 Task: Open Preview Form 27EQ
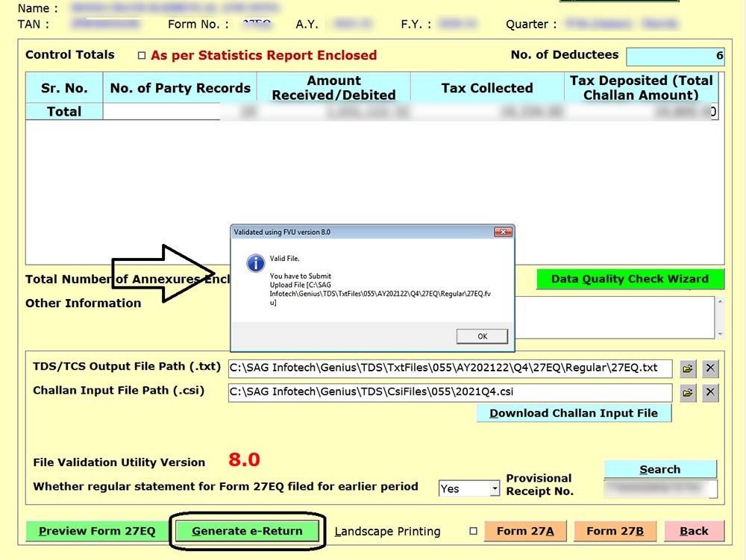pyautogui.click(x=97, y=531)
